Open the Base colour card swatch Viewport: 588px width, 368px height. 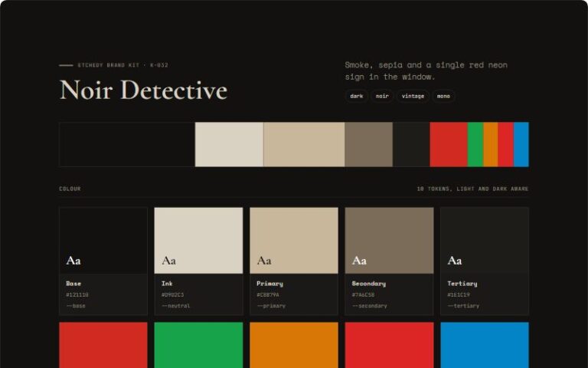pyautogui.click(x=103, y=240)
